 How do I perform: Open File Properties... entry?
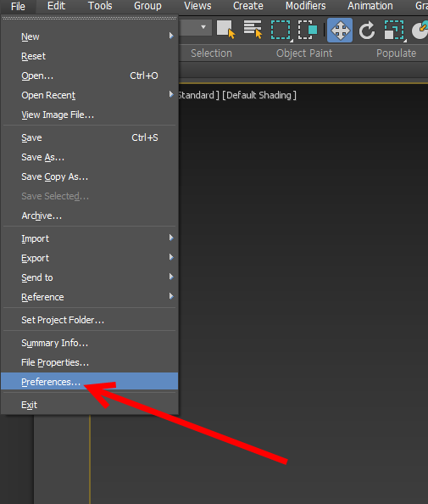(x=90, y=362)
